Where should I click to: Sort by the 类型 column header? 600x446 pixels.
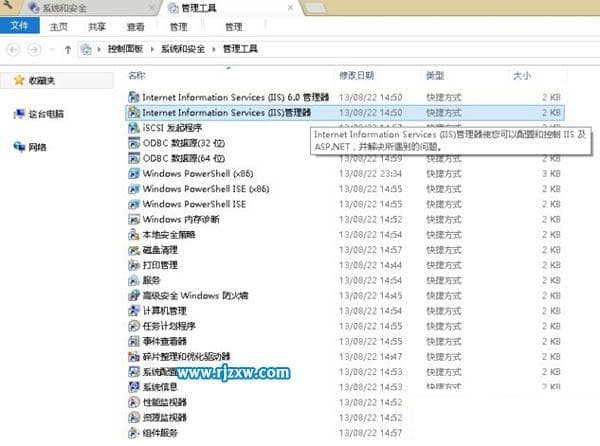coord(435,75)
